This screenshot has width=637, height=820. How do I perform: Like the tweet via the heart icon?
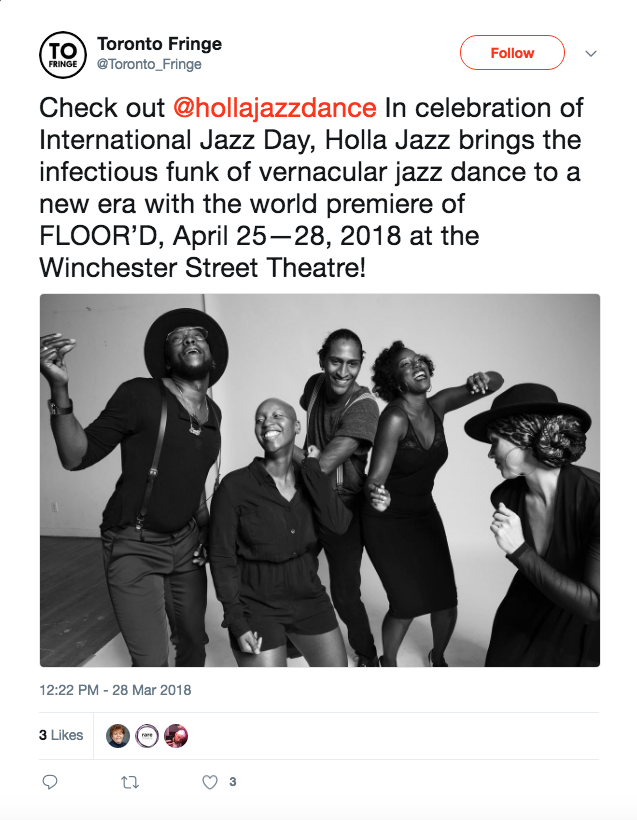coord(210,782)
